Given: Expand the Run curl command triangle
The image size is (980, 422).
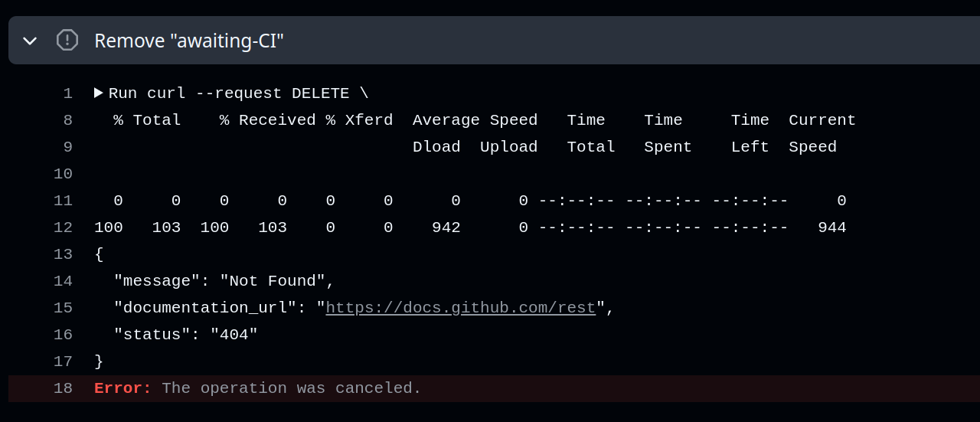Looking at the screenshot, I should [x=99, y=93].
